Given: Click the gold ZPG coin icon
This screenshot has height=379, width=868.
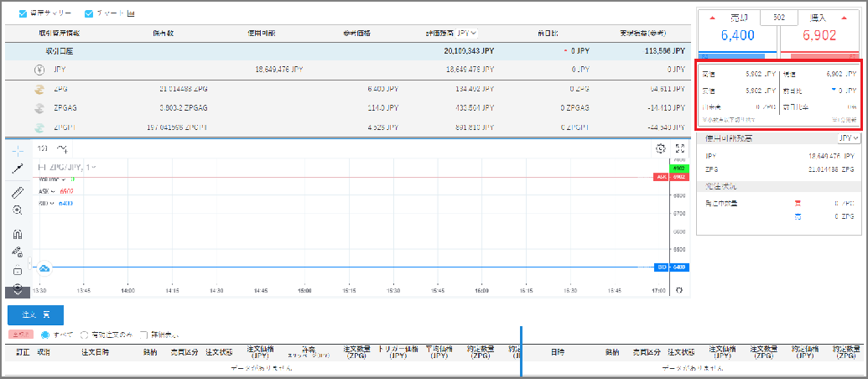Looking at the screenshot, I should [39, 89].
